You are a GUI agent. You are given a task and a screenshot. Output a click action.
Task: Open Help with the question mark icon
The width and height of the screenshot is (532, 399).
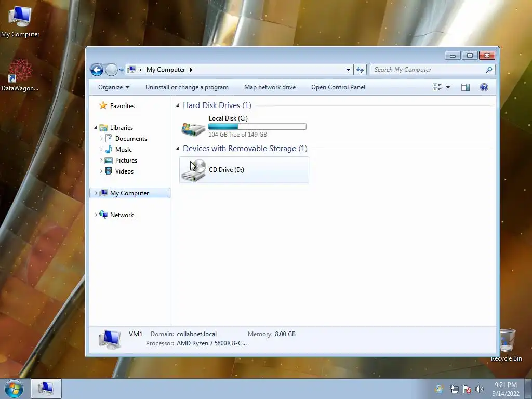tap(484, 87)
